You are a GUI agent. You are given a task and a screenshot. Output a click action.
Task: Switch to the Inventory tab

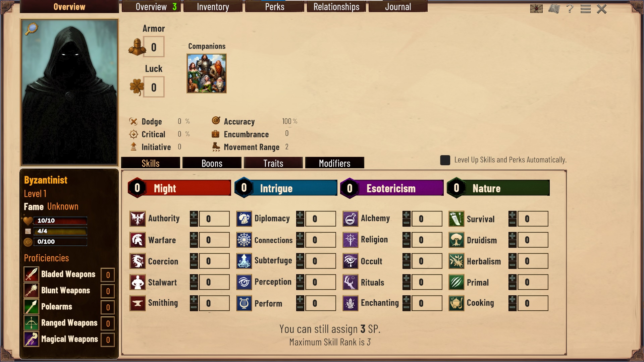coord(213,7)
